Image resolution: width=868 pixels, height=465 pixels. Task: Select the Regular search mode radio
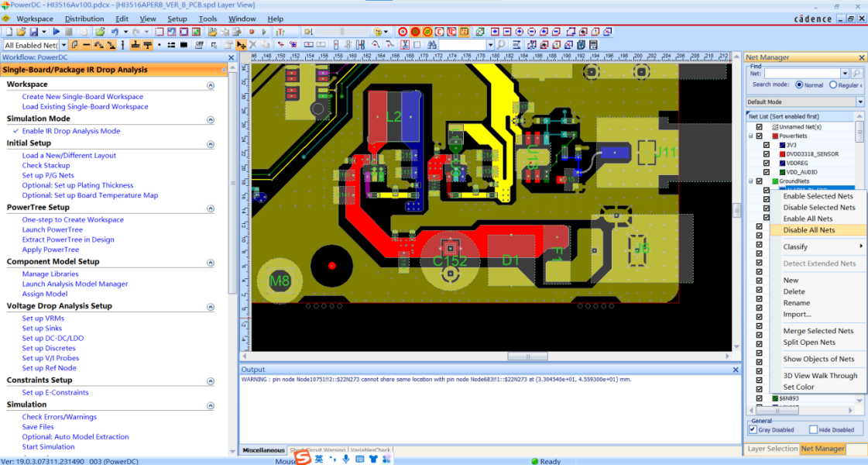click(832, 84)
